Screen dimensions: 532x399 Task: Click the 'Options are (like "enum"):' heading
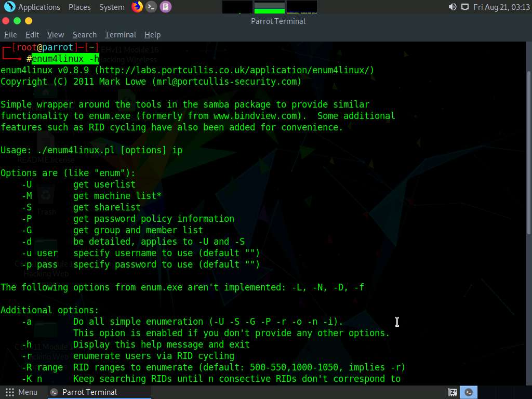pos(68,173)
